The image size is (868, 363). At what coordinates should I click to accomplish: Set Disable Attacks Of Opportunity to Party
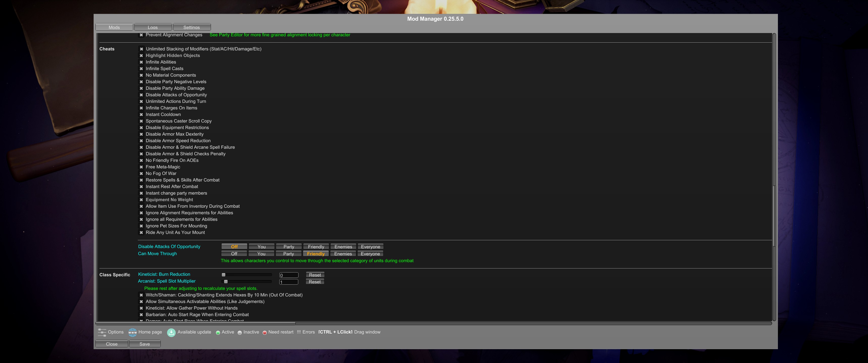tap(288, 247)
